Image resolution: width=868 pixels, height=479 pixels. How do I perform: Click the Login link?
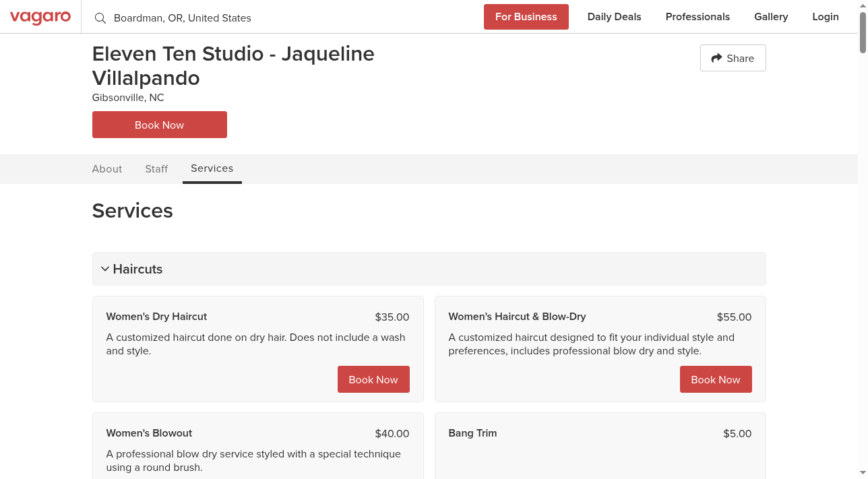point(826,17)
